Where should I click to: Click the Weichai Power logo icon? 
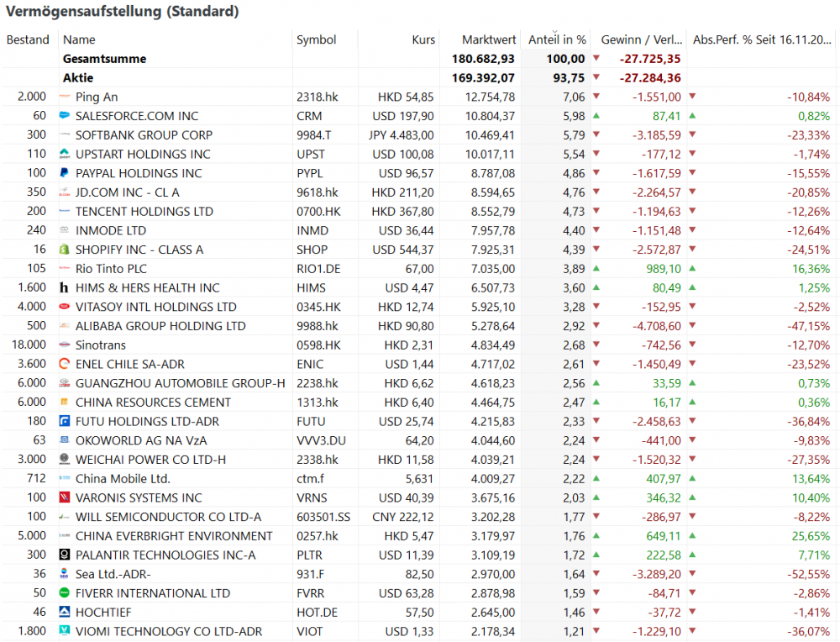pyautogui.click(x=65, y=460)
